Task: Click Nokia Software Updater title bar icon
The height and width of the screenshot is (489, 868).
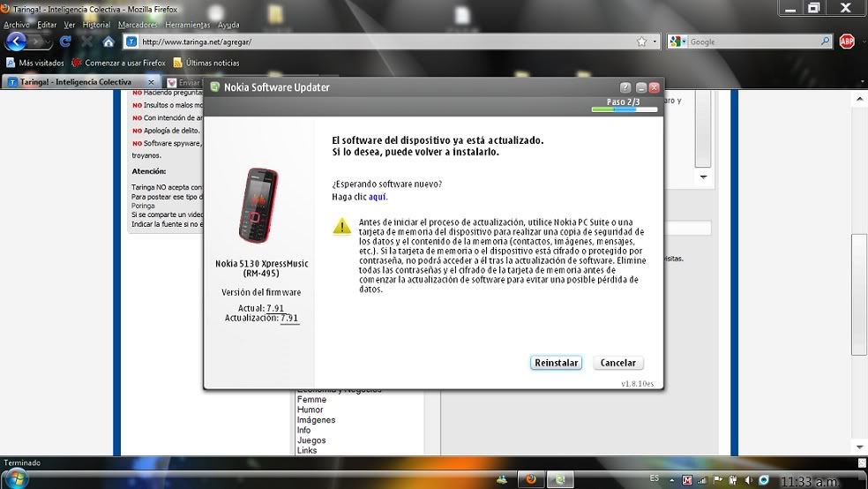Action: (x=214, y=87)
